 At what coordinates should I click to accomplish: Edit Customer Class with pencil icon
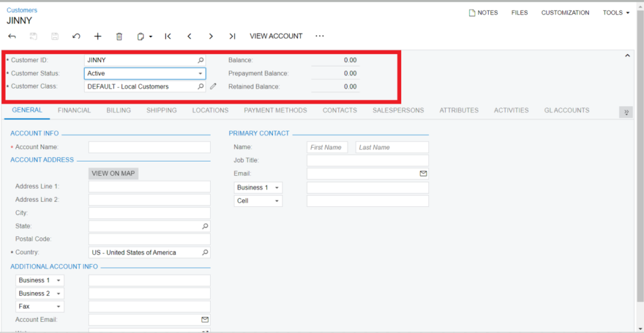point(213,87)
